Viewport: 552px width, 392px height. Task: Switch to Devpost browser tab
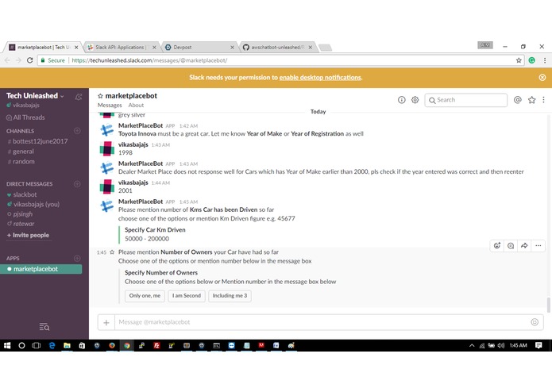click(x=199, y=47)
